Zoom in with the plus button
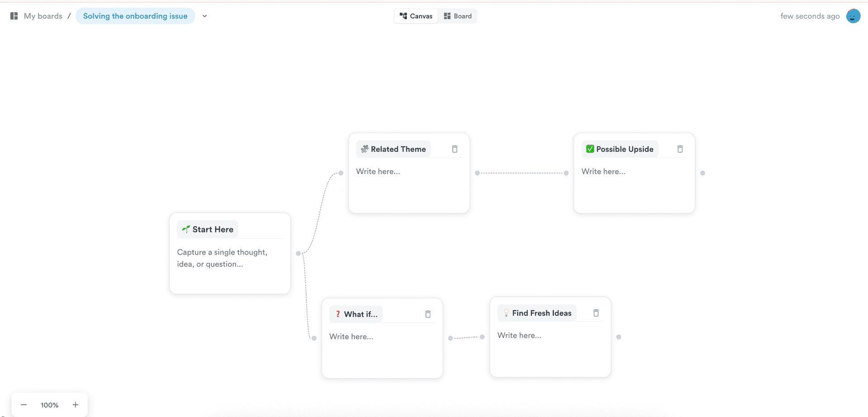This screenshot has width=868, height=417. tap(75, 405)
